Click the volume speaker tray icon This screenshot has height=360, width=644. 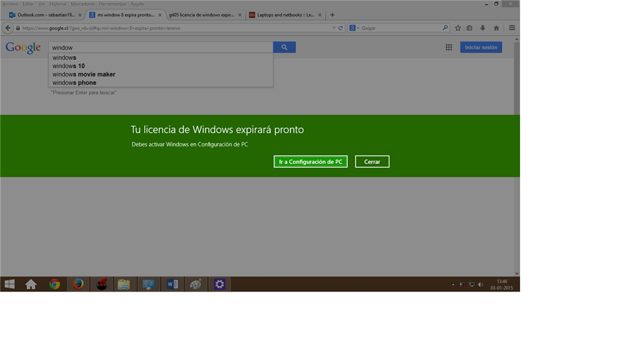tap(480, 285)
